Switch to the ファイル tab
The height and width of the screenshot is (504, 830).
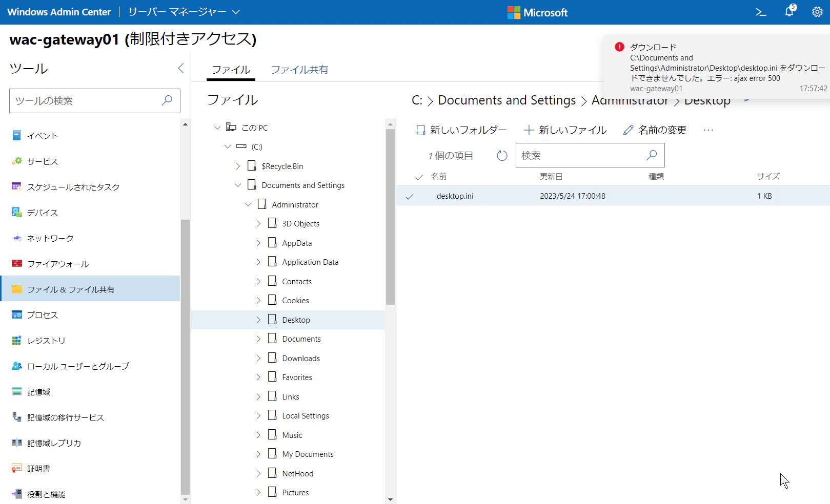coord(231,70)
